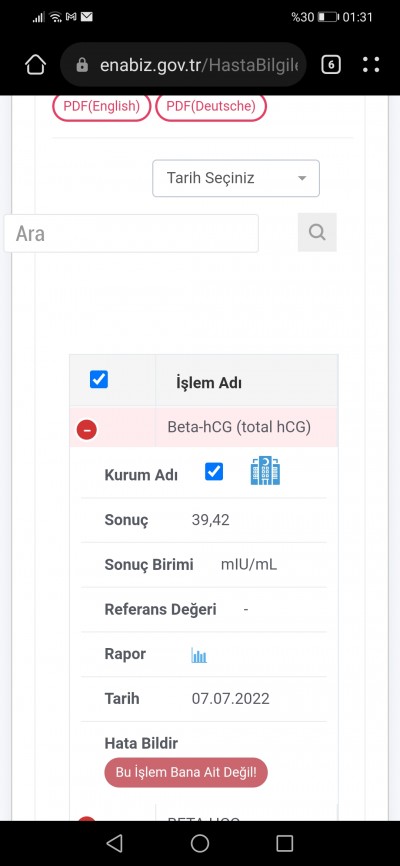Tap the browser home icon
The height and width of the screenshot is (866, 400).
(35, 65)
